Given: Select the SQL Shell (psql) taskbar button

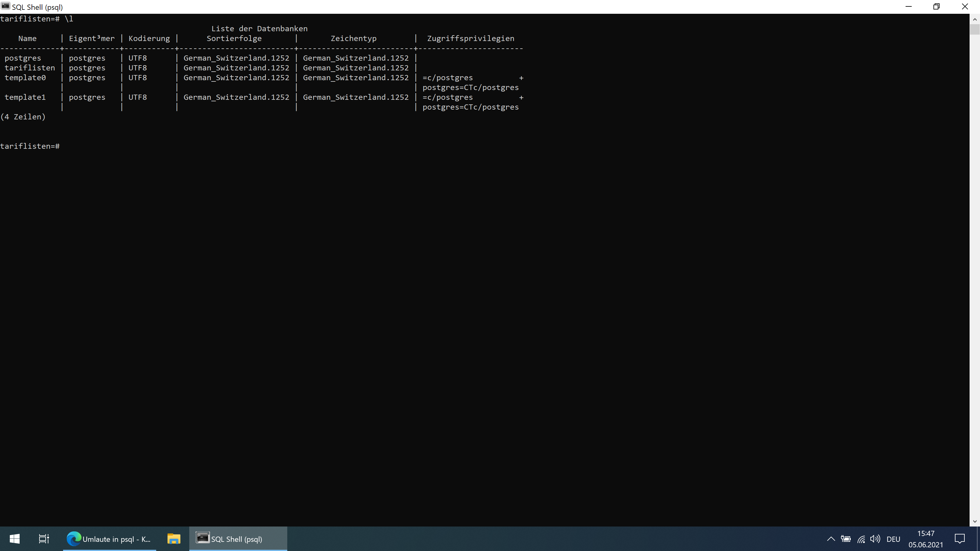Looking at the screenshot, I should (238, 539).
